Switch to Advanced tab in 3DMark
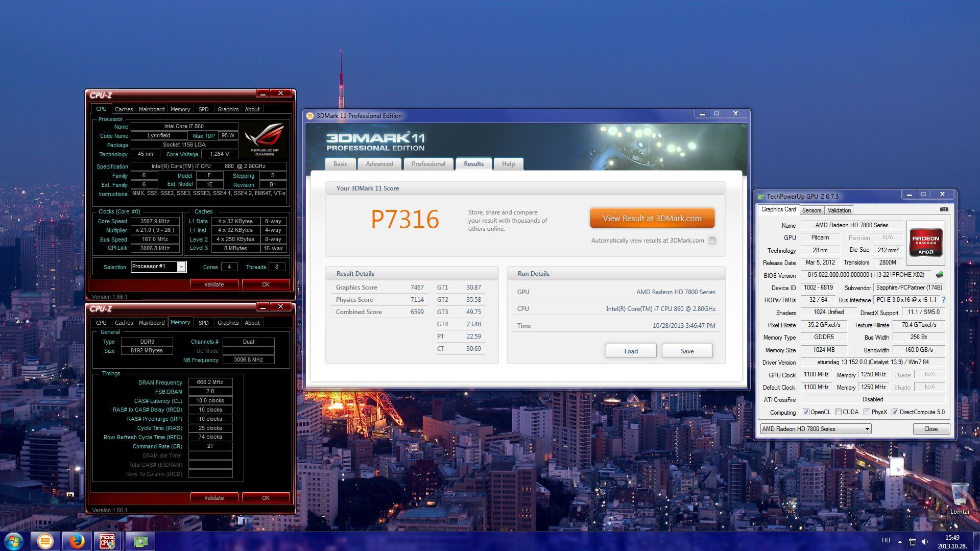The height and width of the screenshot is (551, 980). (x=379, y=164)
